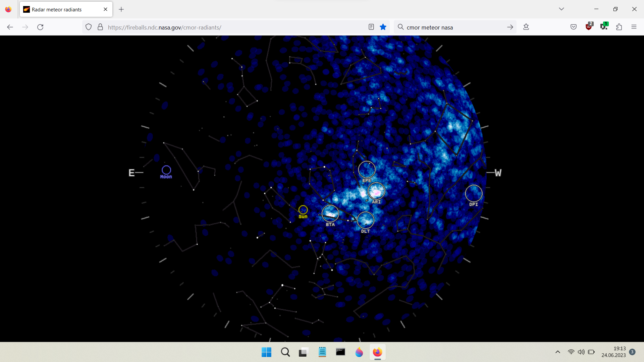Click the DLT radiant circle

(366, 220)
